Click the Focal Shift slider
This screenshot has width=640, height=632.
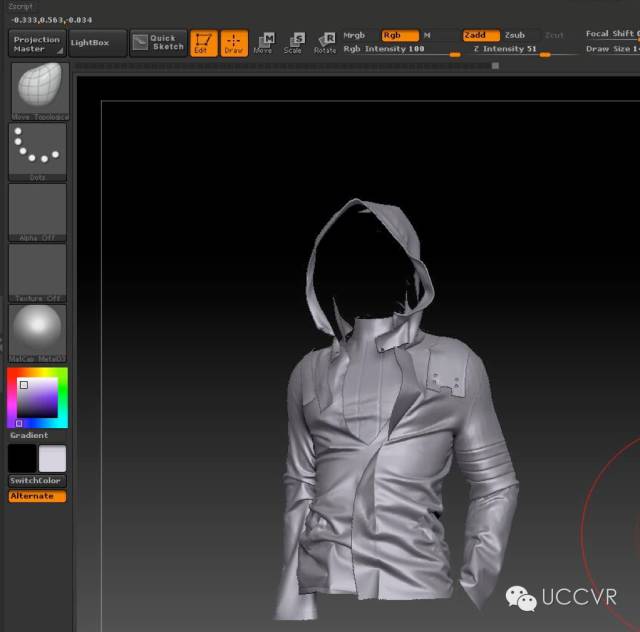(x=611, y=34)
